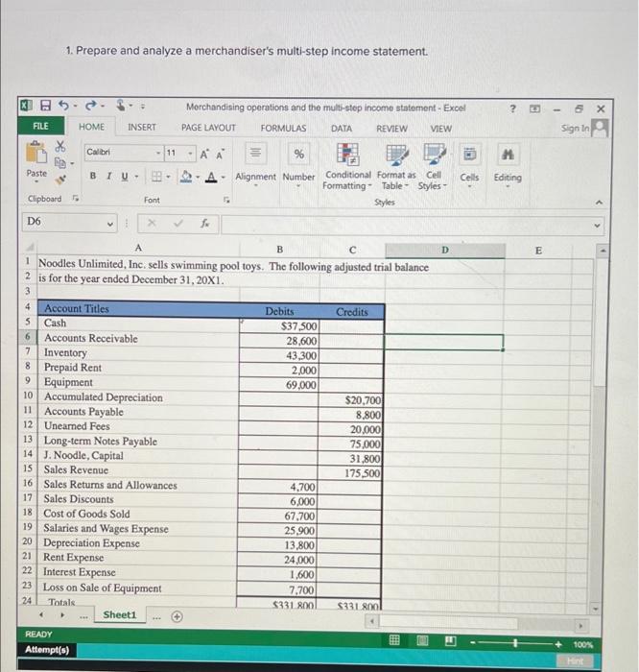This screenshot has height=672, width=639.
Task: Switch to Page Break Preview in status bar
Action: click(450, 640)
